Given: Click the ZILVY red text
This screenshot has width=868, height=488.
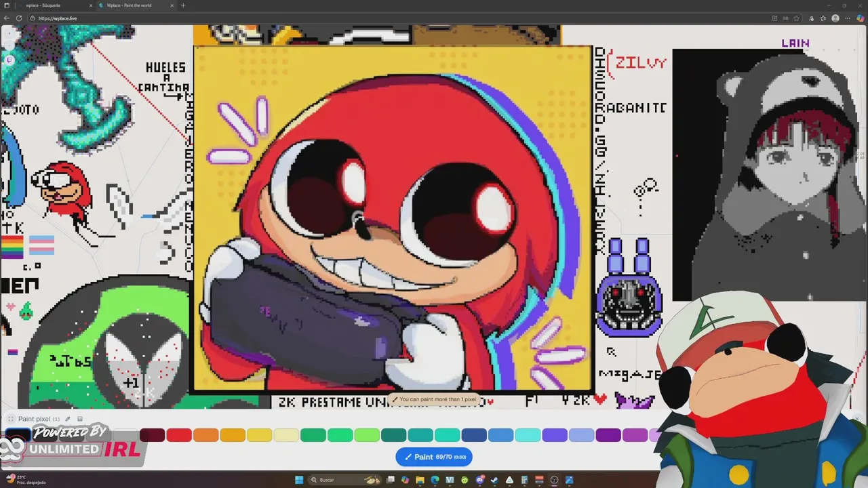Looking at the screenshot, I should [641, 63].
